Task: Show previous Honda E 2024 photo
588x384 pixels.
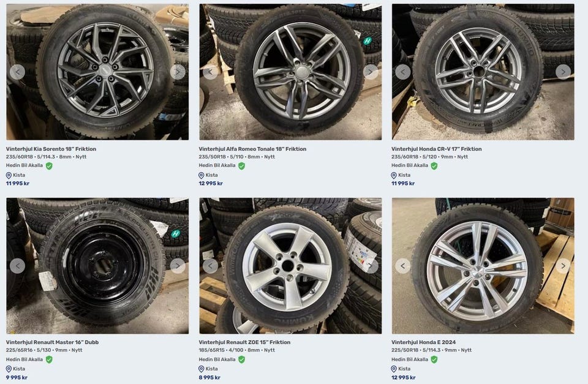Action: coord(402,266)
